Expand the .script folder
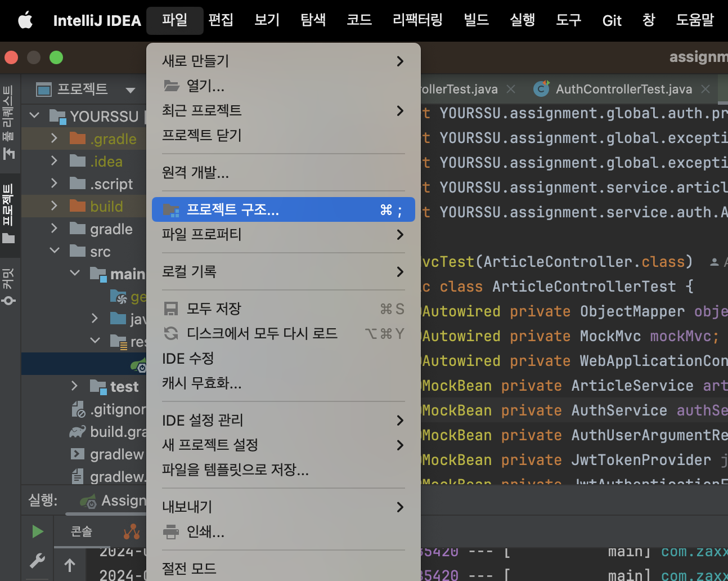Image resolution: width=728 pixels, height=581 pixels. 54,184
